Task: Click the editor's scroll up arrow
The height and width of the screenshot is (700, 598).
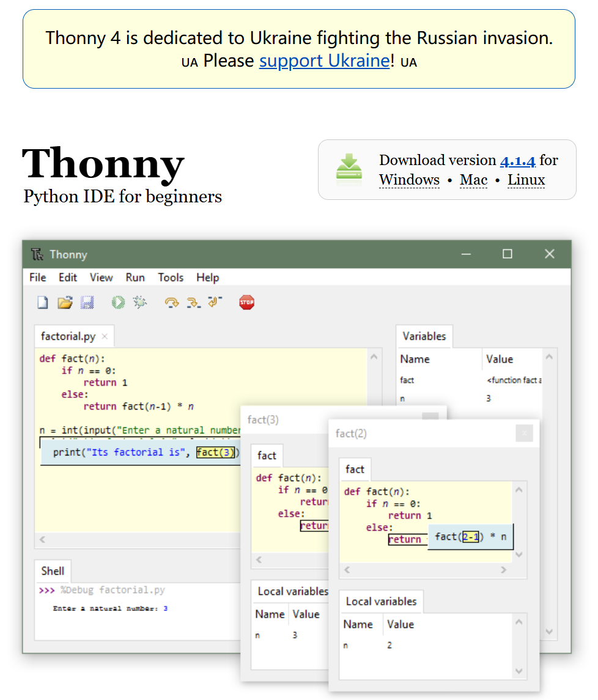Action: pyautogui.click(x=374, y=356)
